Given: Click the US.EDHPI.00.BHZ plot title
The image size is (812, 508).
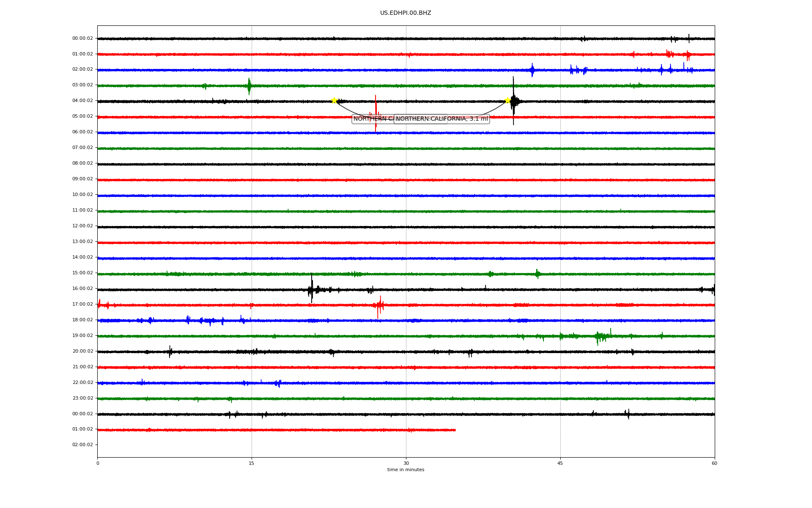Looking at the screenshot, I should 406,13.
